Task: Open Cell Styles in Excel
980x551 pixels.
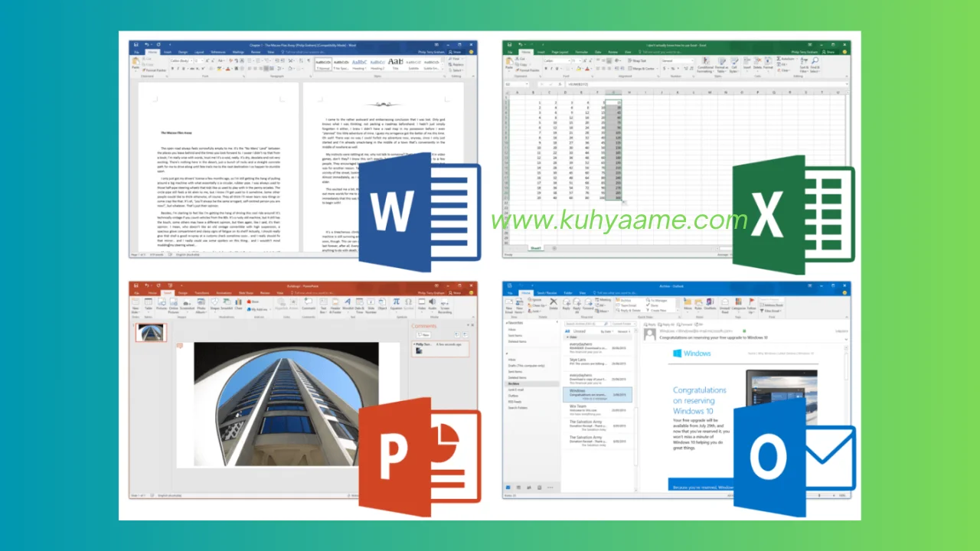Action: coord(734,67)
